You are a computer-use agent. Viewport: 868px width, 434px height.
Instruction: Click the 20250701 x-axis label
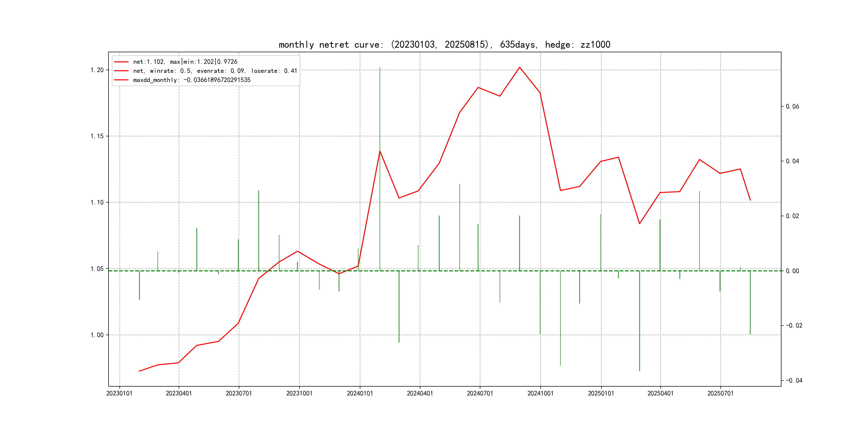720,393
